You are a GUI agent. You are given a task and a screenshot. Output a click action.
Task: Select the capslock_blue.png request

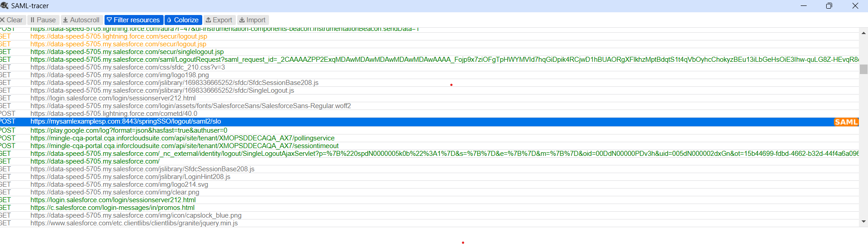pos(429,215)
